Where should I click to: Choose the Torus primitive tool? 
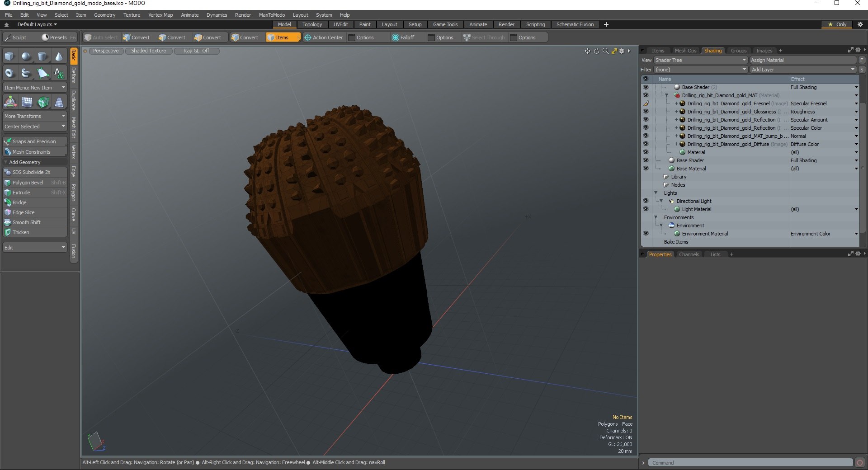[9, 73]
